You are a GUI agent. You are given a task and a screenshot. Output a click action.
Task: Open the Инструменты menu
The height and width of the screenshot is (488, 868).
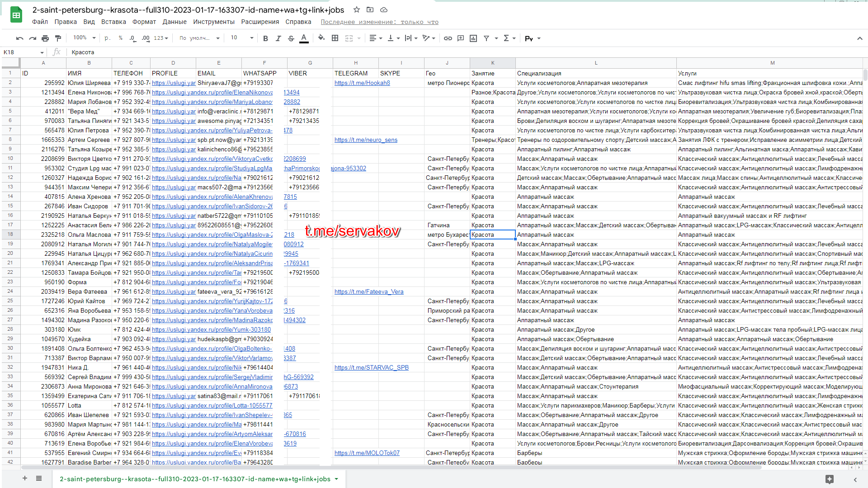pos(214,22)
